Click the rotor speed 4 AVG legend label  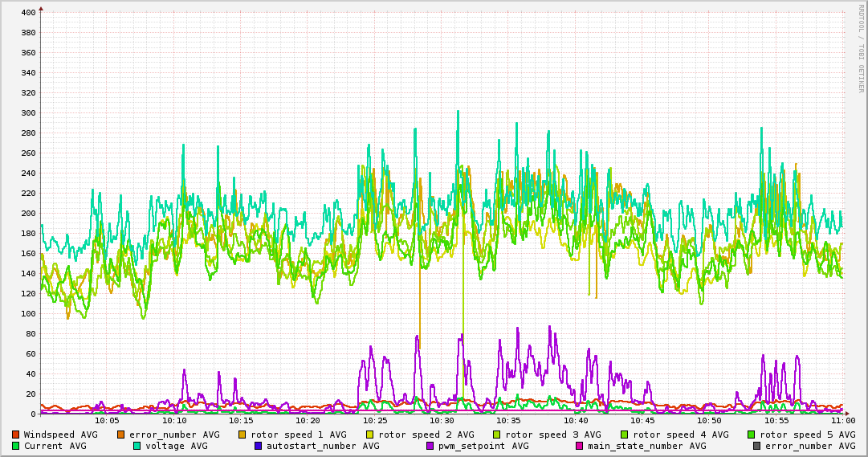coord(680,435)
